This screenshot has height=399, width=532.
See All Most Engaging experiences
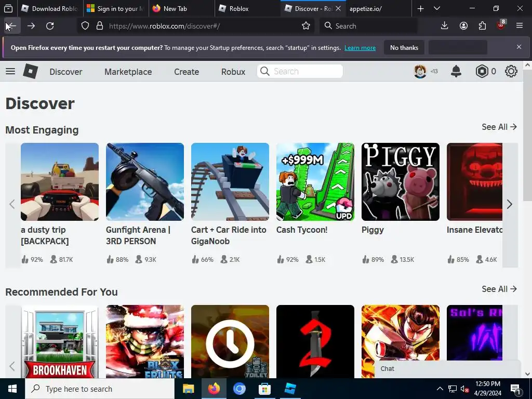pyautogui.click(x=499, y=127)
